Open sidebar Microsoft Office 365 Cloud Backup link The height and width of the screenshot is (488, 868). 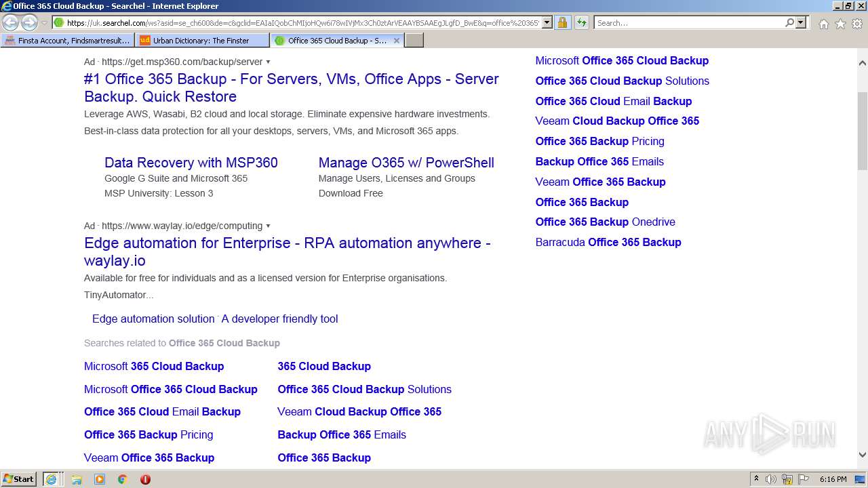click(x=622, y=60)
